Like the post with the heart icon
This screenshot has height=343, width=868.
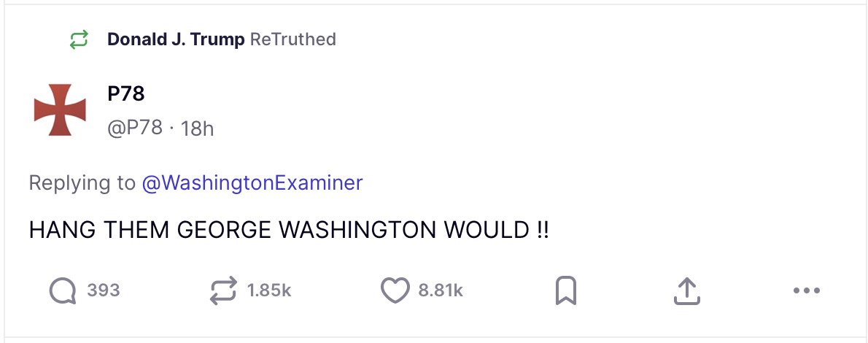[x=395, y=291]
